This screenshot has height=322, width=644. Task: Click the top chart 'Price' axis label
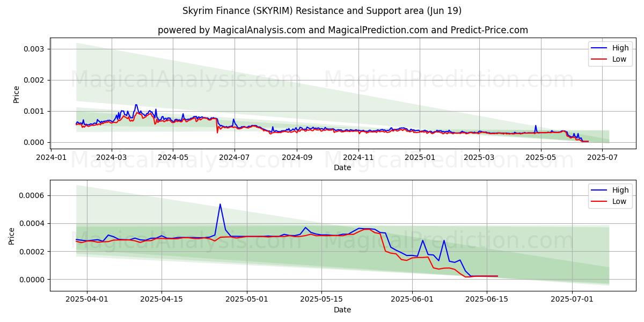(x=16, y=94)
